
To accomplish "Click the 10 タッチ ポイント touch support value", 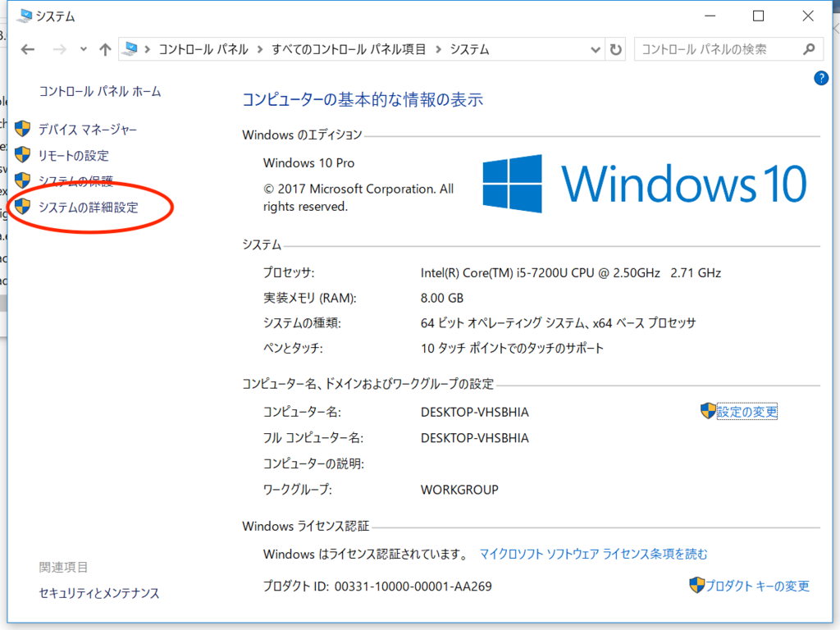I will 512,348.
